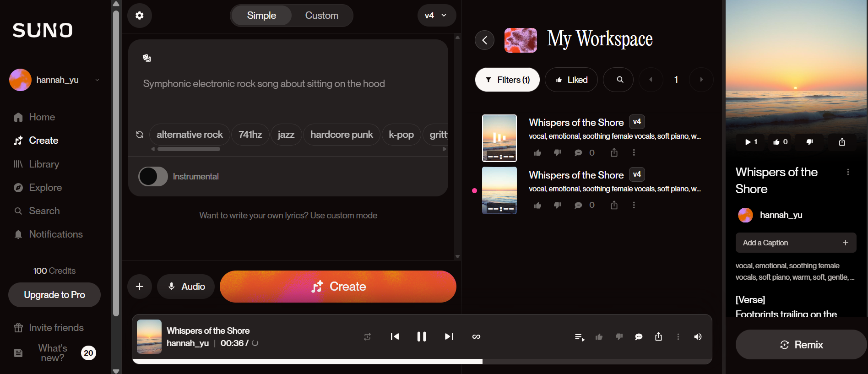Click the search magnifier in workspace
The image size is (868, 374).
click(x=619, y=80)
